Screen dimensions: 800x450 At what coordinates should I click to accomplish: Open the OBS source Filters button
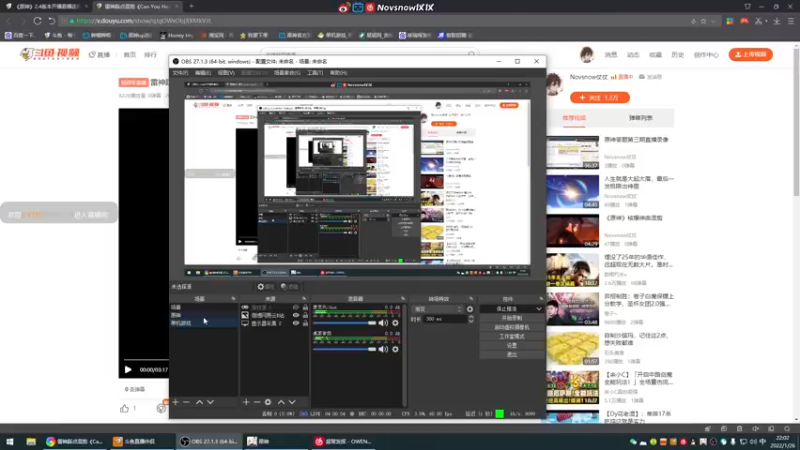pos(289,287)
